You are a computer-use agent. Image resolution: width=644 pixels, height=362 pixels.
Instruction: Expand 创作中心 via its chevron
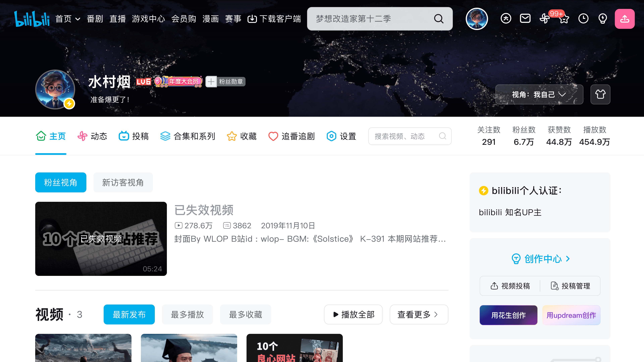pos(568,259)
